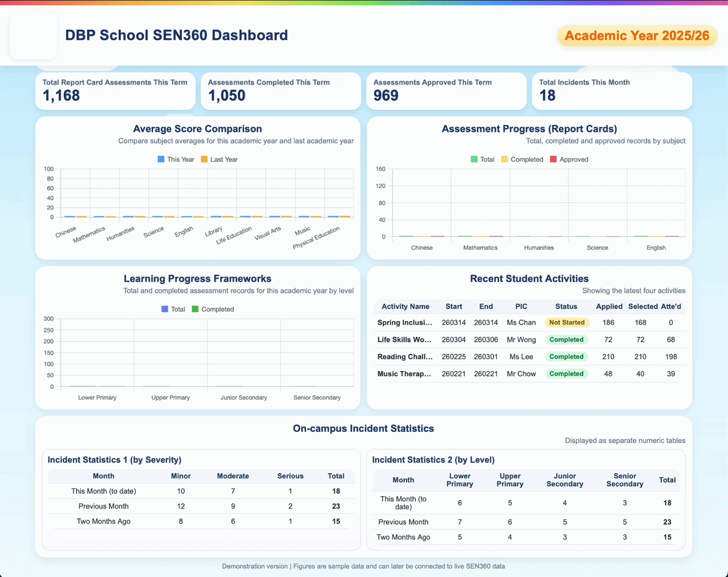Open the Spring Inclusion activity row
The image size is (728, 577).
point(404,323)
